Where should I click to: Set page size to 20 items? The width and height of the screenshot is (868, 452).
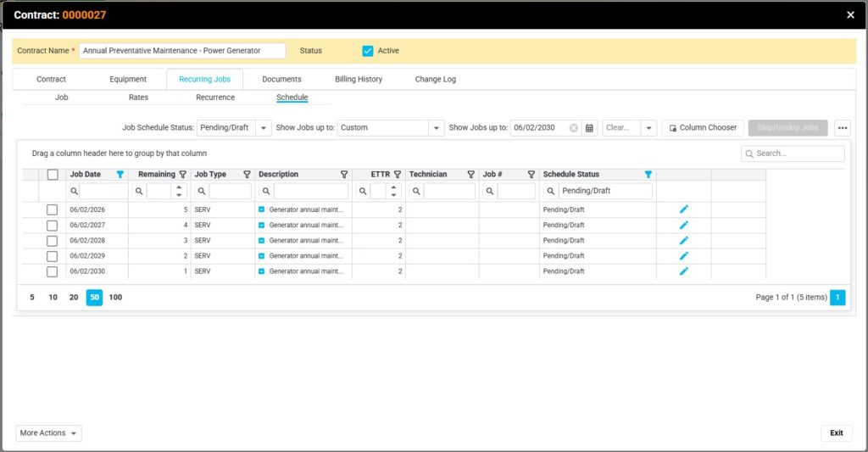tap(74, 298)
